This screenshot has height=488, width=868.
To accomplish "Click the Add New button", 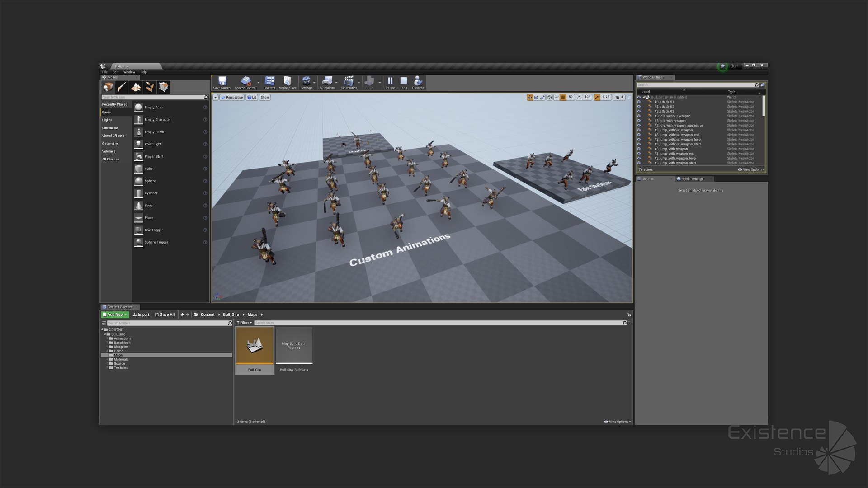I will pyautogui.click(x=115, y=314).
